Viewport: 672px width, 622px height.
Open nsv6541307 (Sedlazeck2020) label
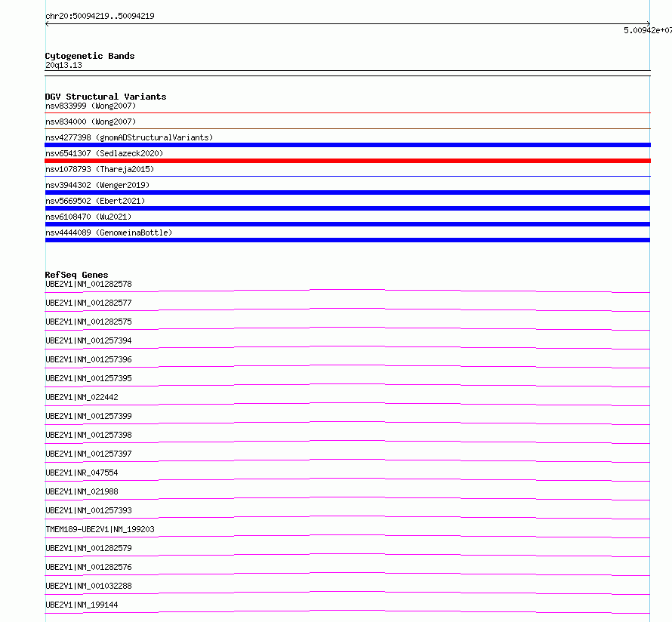(104, 153)
